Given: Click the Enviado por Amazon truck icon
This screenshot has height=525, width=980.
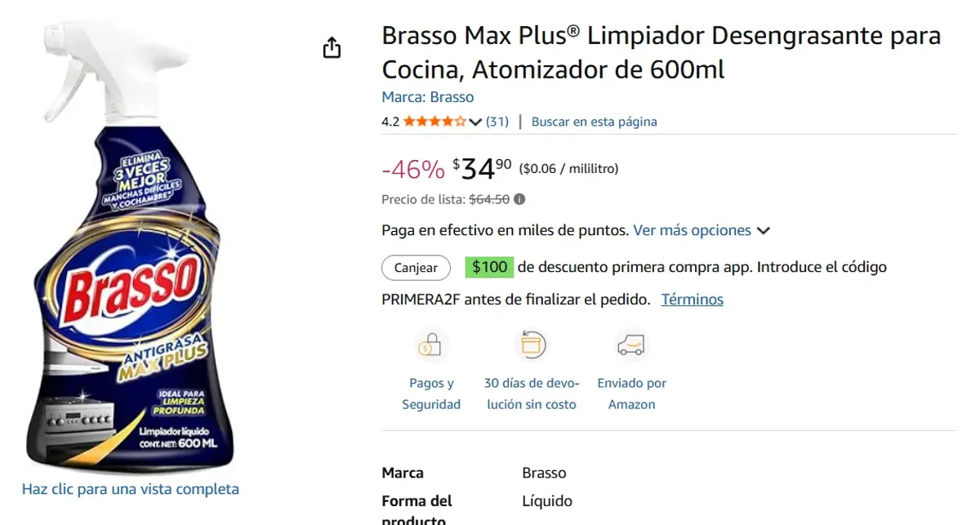Looking at the screenshot, I should pyautogui.click(x=631, y=345).
